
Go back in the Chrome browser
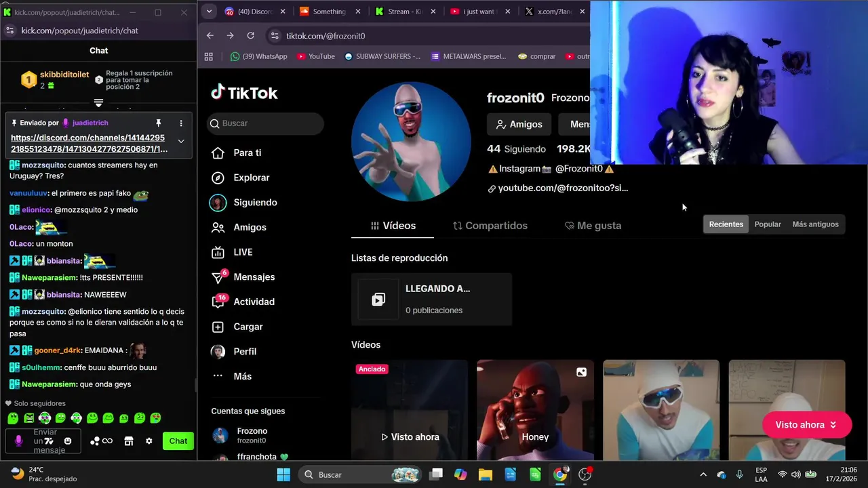click(x=210, y=35)
